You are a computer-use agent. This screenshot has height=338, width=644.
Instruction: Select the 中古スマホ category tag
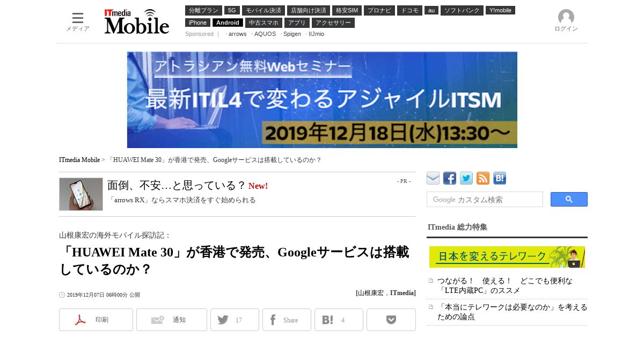coord(264,23)
